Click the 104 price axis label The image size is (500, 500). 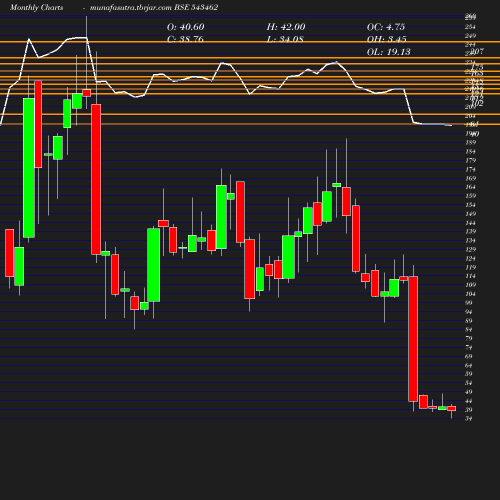(x=470, y=294)
